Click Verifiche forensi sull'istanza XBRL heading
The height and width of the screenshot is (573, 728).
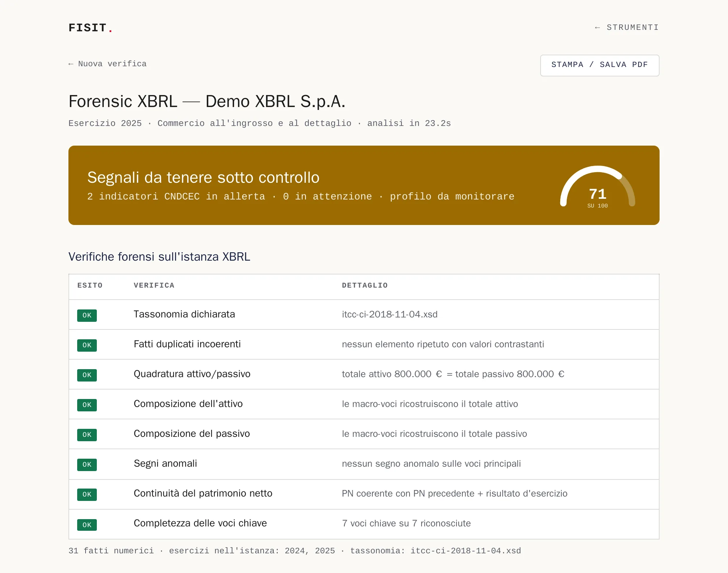[159, 257]
